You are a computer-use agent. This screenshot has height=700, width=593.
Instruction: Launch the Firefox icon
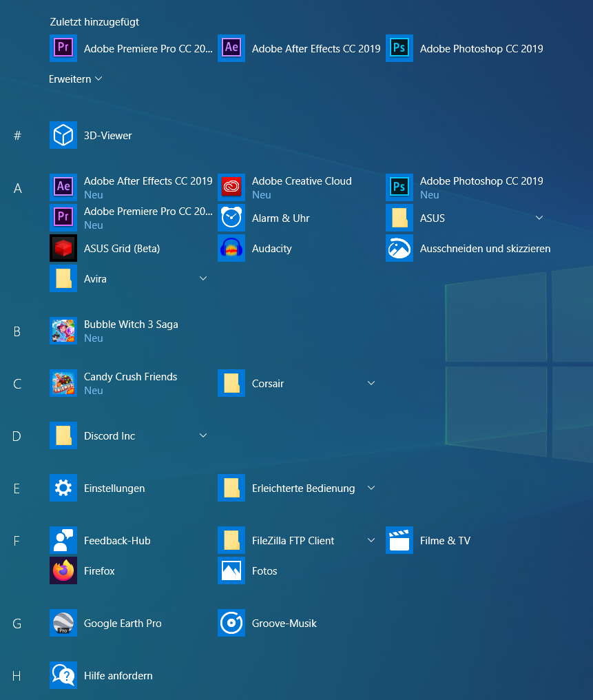coord(63,570)
